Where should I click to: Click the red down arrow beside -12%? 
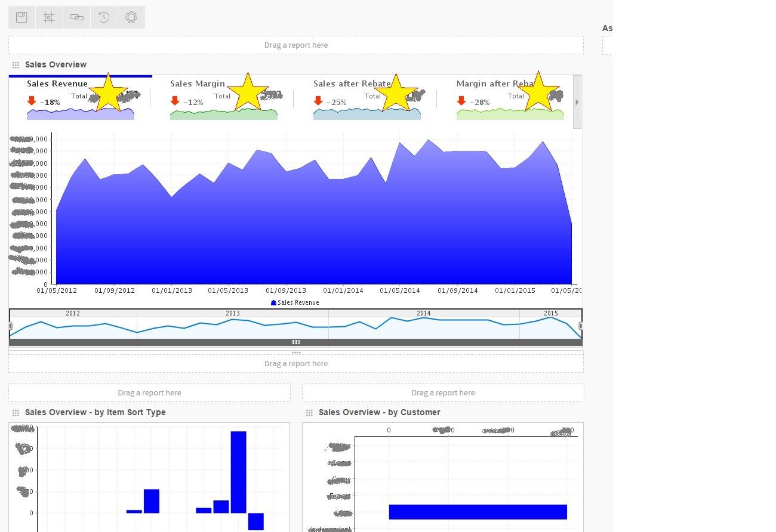click(x=175, y=101)
